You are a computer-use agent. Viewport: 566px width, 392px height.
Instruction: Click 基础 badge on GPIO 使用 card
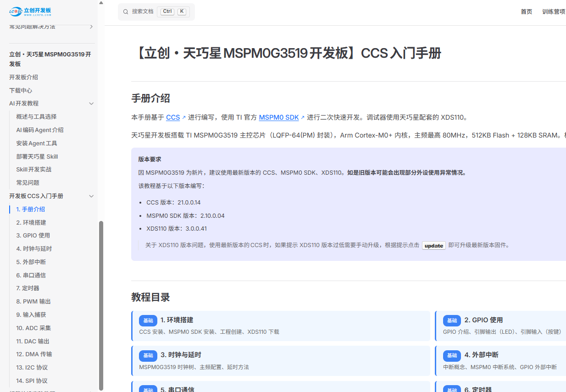pyautogui.click(x=452, y=320)
